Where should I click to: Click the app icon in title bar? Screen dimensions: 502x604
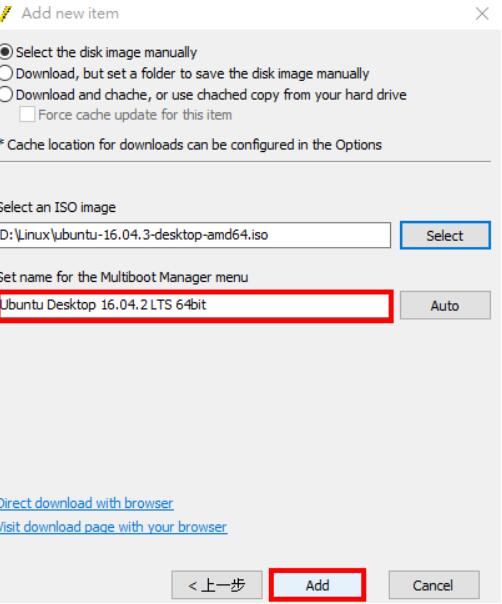[x=5, y=13]
